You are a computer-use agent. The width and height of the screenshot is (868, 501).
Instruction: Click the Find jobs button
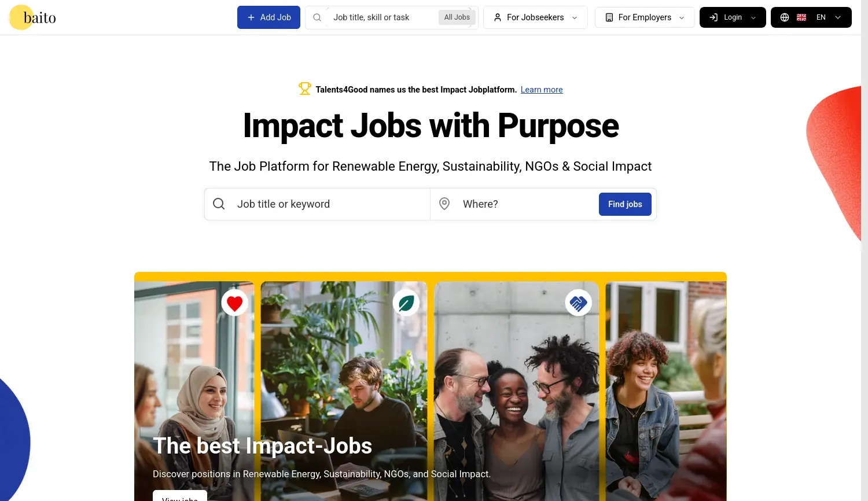coord(625,204)
